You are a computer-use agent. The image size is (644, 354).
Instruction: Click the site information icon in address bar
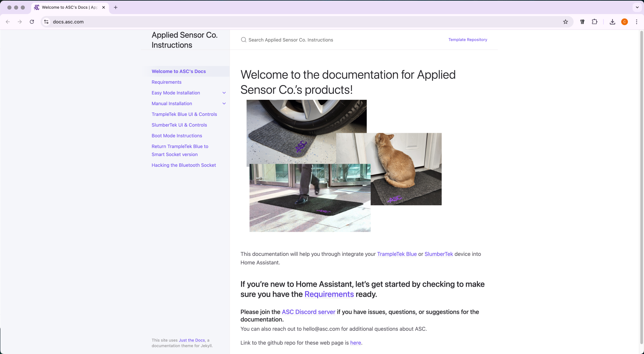(x=46, y=22)
